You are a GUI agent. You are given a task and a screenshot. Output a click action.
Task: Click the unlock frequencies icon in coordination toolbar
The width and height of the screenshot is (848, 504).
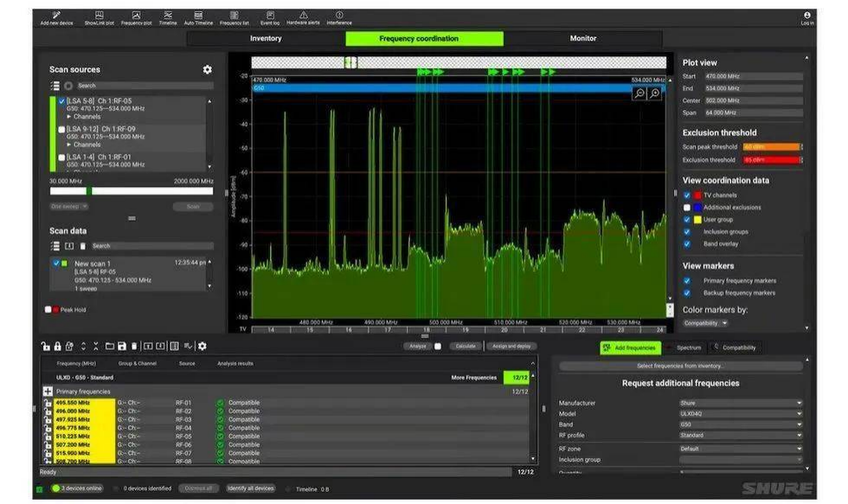point(45,347)
